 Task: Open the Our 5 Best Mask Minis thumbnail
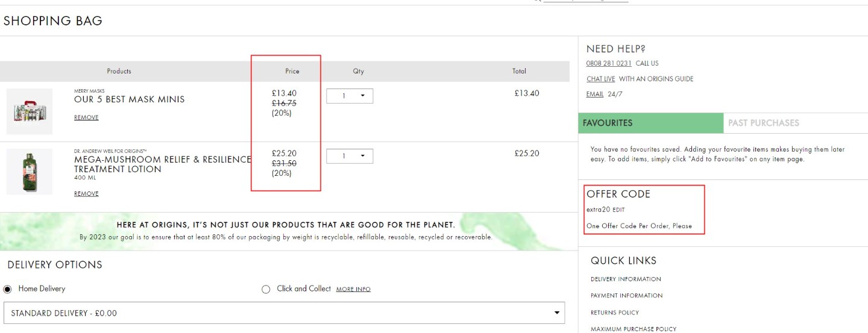click(x=30, y=111)
